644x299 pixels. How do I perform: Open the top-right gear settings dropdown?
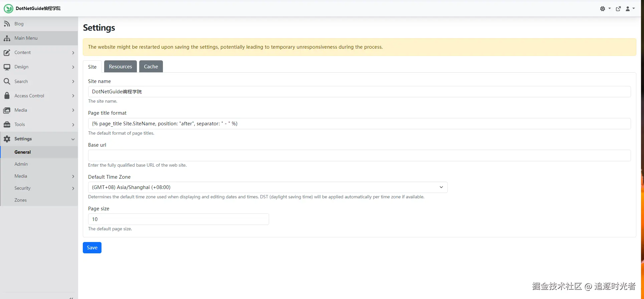pos(605,9)
